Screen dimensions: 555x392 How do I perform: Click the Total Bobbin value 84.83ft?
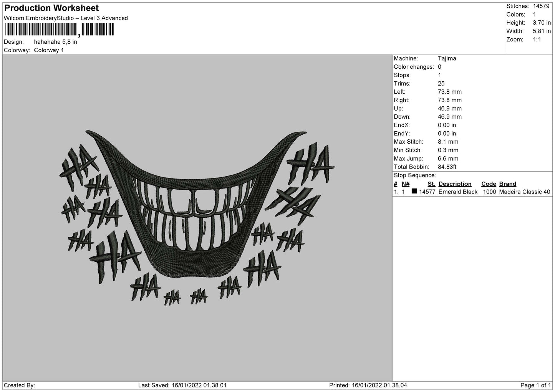(x=447, y=167)
